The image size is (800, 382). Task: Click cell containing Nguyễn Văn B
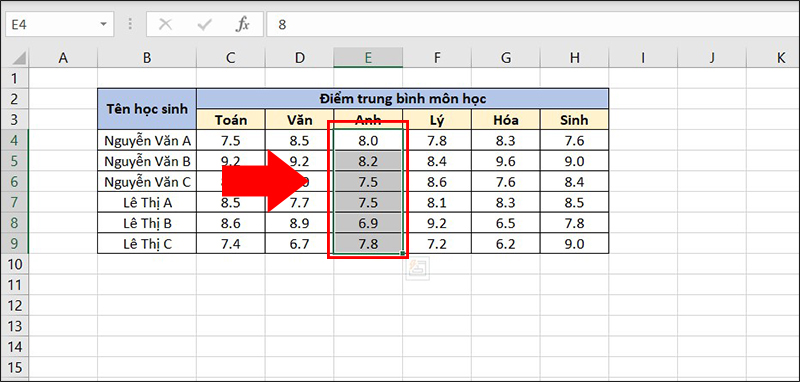pos(147,162)
